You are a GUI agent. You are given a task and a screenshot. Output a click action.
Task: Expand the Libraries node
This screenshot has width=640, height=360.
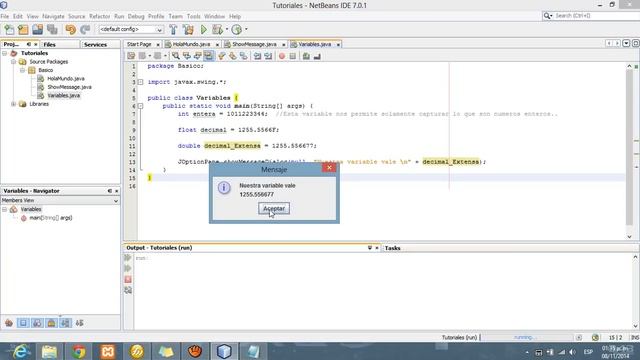(13, 104)
